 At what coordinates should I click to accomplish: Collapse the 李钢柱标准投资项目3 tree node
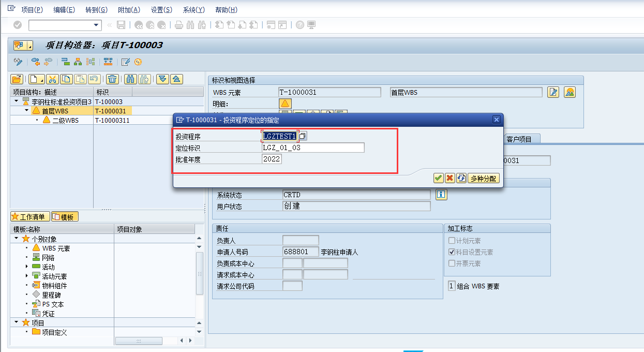click(x=16, y=101)
